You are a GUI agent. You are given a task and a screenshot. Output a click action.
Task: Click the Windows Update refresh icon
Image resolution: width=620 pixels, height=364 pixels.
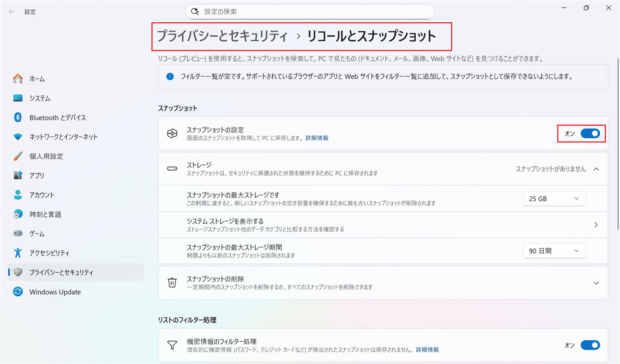click(18, 292)
